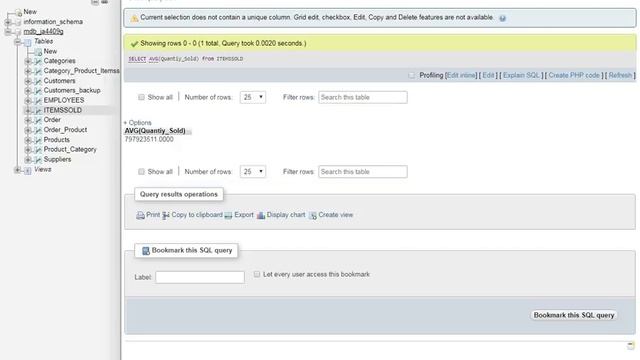640x360 pixels.
Task: Click the Print icon in query results operations
Action: coord(140,215)
